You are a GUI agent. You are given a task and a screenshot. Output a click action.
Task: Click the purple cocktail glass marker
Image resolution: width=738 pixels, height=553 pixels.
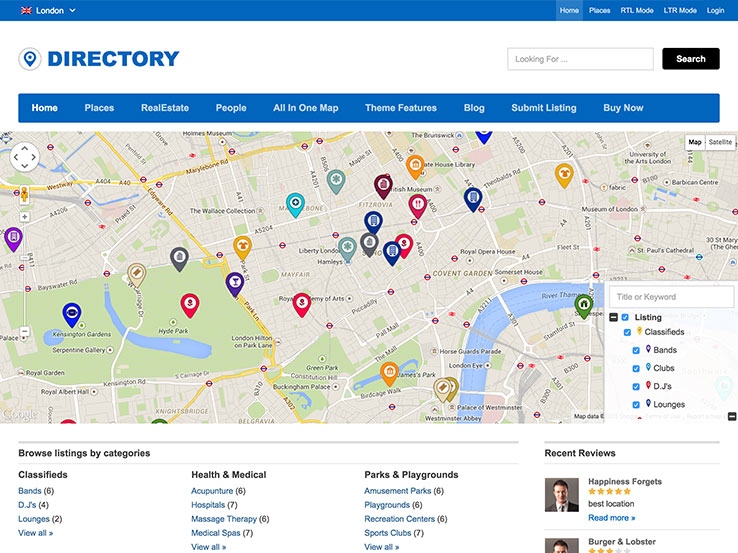pyautogui.click(x=235, y=284)
